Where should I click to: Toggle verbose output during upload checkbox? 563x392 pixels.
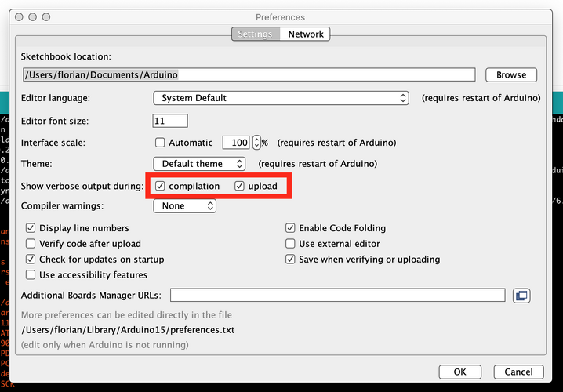pos(239,186)
